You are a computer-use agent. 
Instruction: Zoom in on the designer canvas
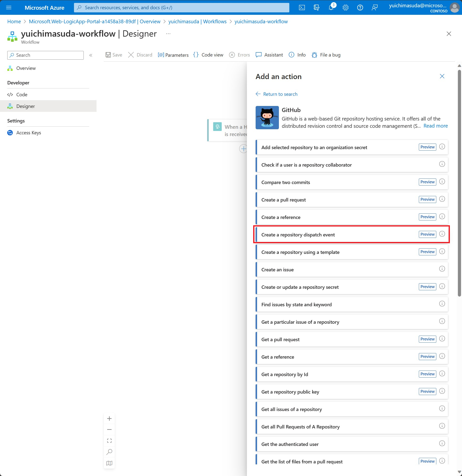109,419
